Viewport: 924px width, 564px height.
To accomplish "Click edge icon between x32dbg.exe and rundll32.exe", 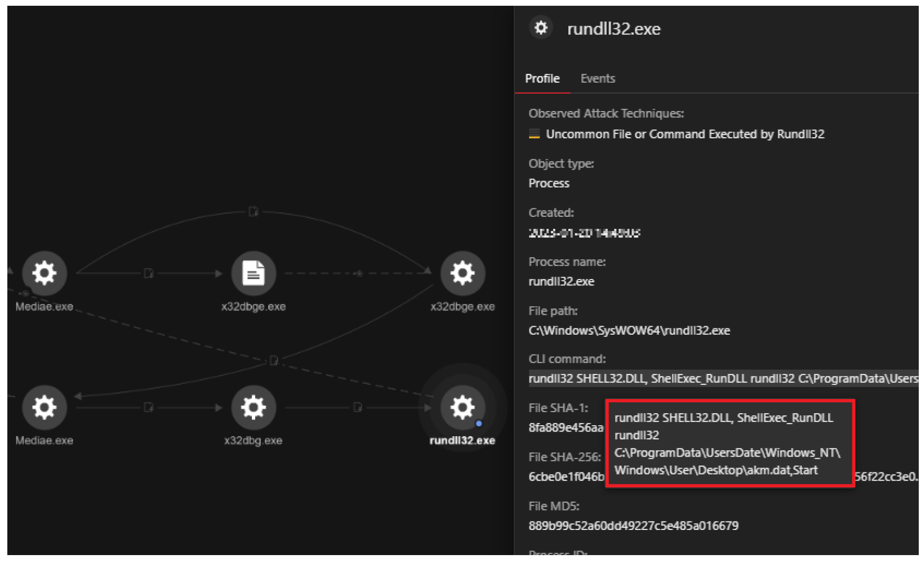I will [x=358, y=407].
